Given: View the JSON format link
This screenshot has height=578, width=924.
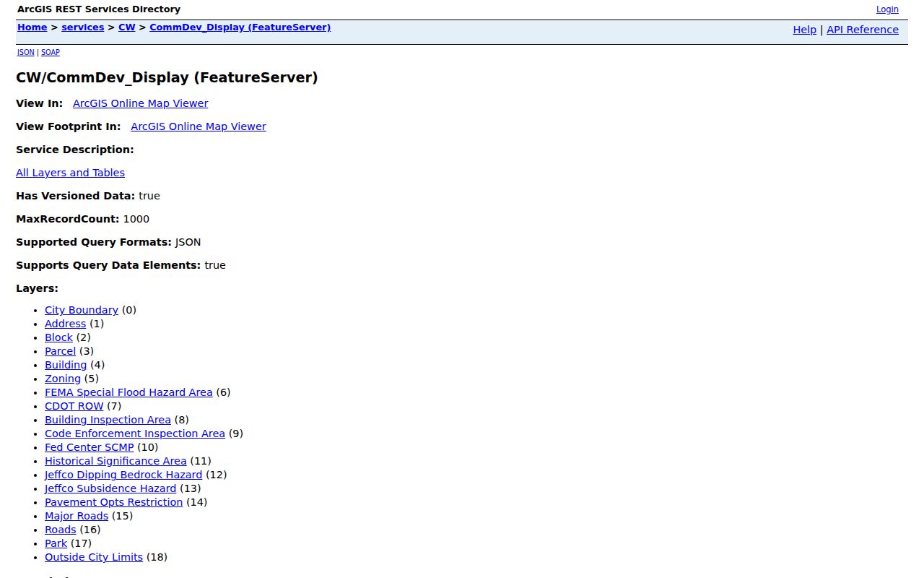Looking at the screenshot, I should 25,53.
